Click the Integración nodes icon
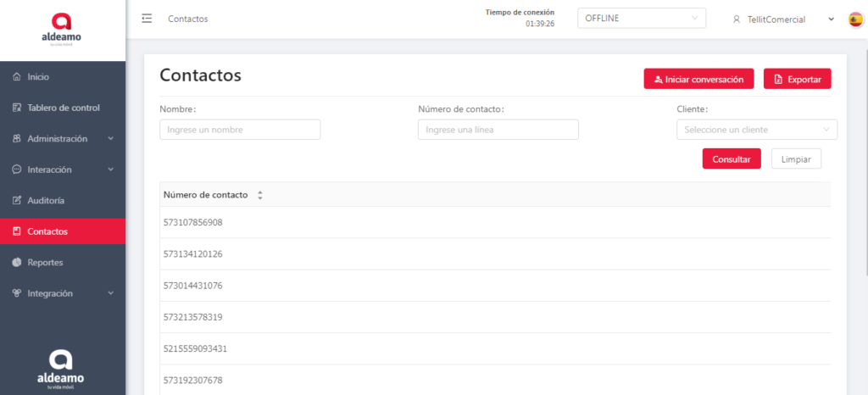The width and height of the screenshot is (868, 395). pyautogui.click(x=17, y=293)
